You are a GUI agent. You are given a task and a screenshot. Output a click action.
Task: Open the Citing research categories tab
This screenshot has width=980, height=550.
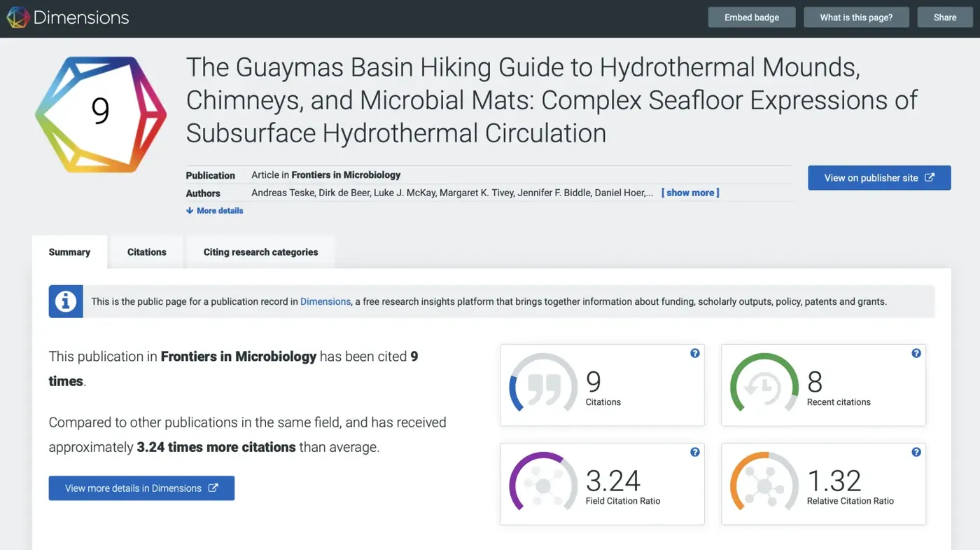260,252
